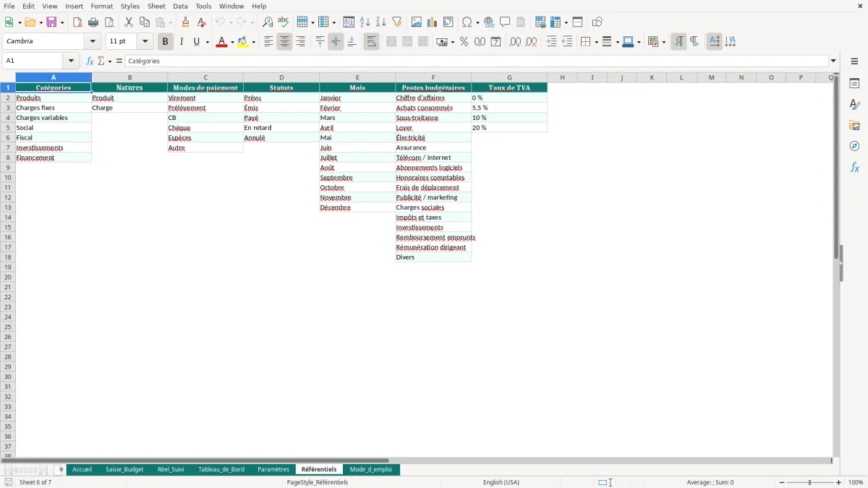Open Find & Replace
This screenshot has width=868, height=488.
(268, 22)
